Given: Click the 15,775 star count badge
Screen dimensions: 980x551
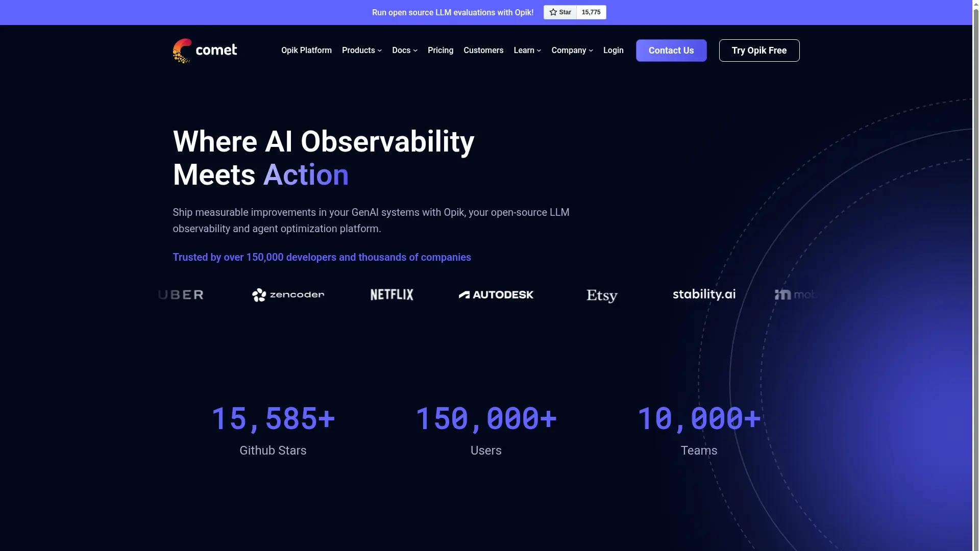Looking at the screenshot, I should click(x=591, y=12).
